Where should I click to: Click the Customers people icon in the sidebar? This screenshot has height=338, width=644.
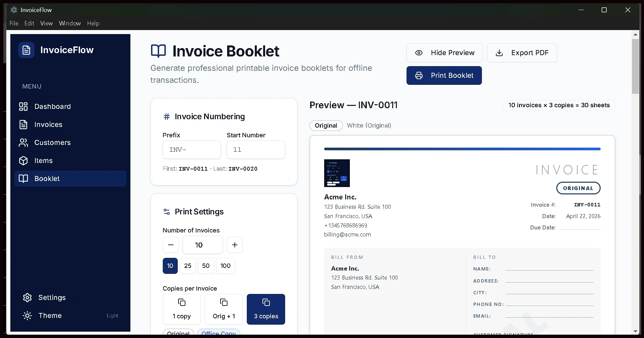pos(23,143)
